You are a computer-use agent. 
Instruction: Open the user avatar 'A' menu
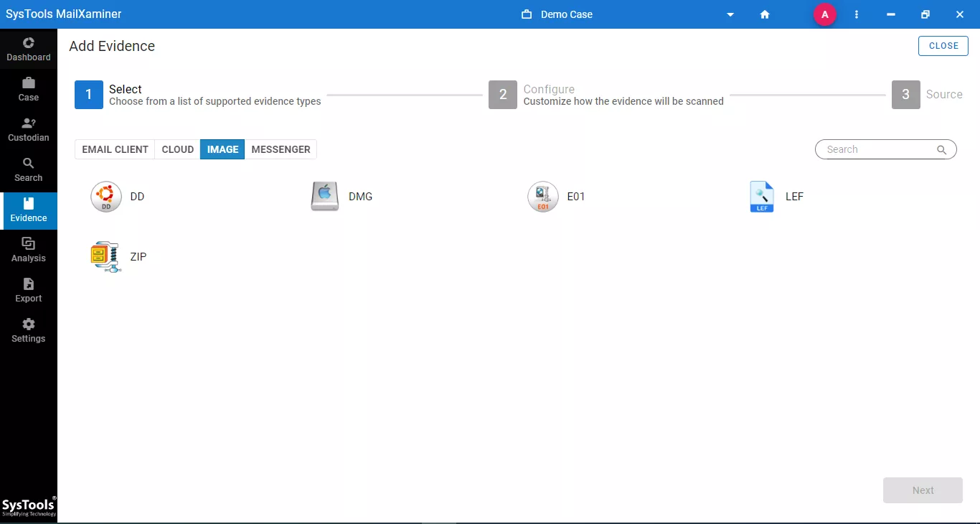click(x=825, y=14)
